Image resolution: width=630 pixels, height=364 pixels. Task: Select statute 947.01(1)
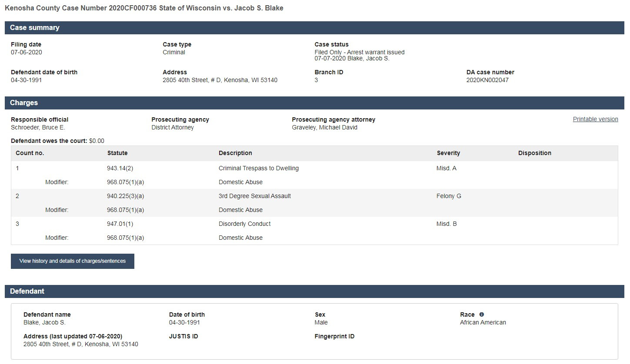coord(120,224)
